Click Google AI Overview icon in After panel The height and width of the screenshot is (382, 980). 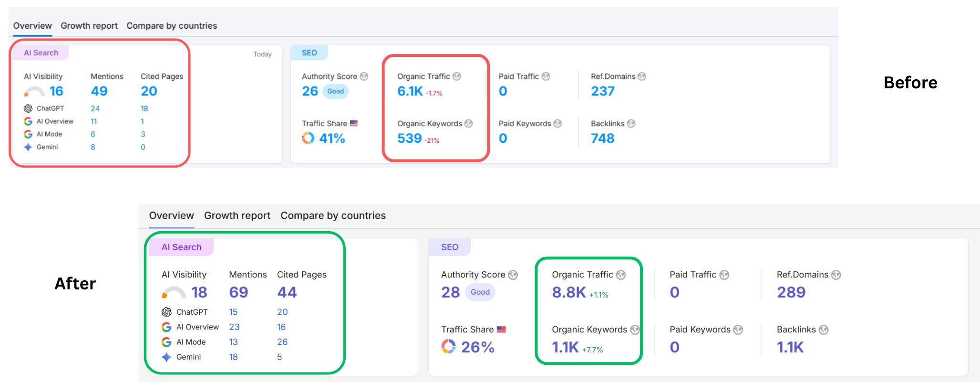click(x=166, y=327)
